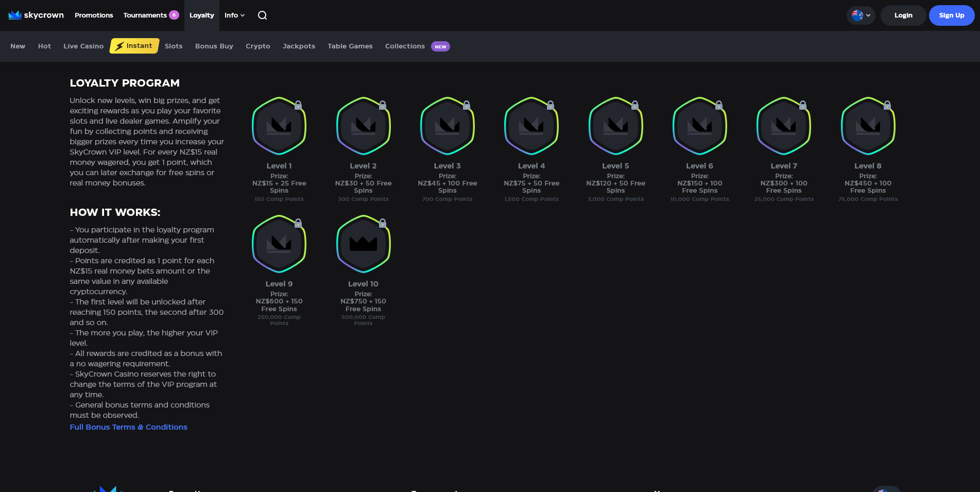
Task: Open the search magnifier icon
Action: tap(263, 15)
